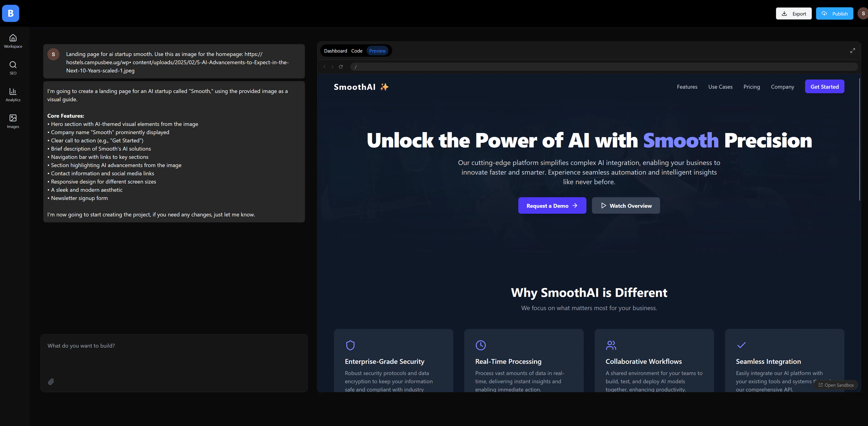This screenshot has height=426, width=868.
Task: Click the preview pane vertical scrollbar
Action: (859, 139)
